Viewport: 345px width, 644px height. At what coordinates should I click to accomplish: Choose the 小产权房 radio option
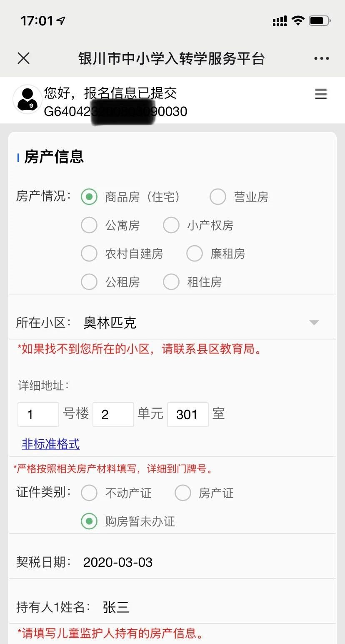click(171, 225)
